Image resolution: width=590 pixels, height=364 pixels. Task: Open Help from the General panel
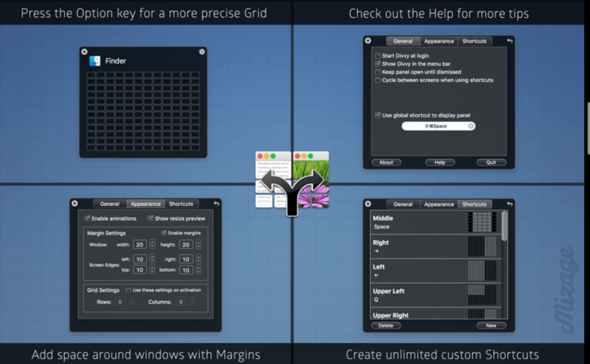click(440, 162)
